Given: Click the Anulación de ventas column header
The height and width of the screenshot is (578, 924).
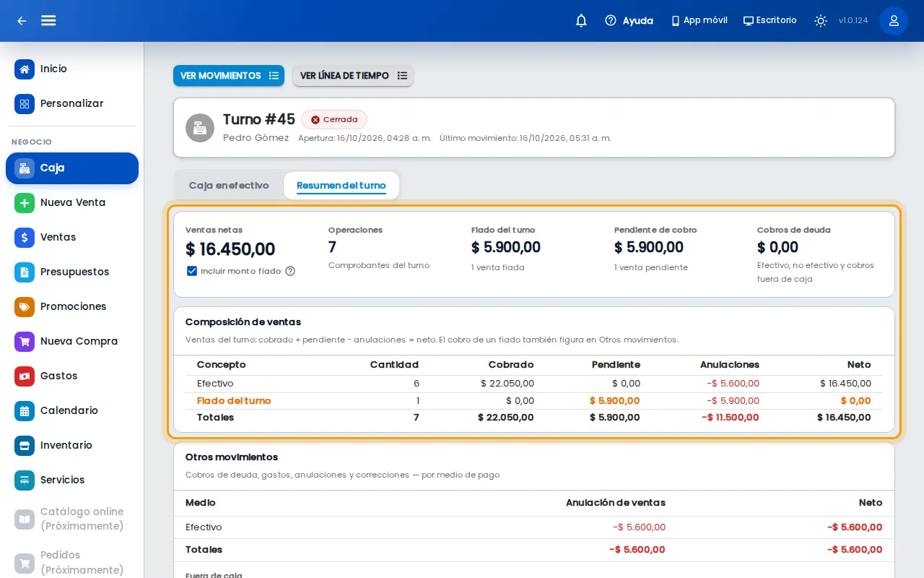Looking at the screenshot, I should click(x=616, y=503).
